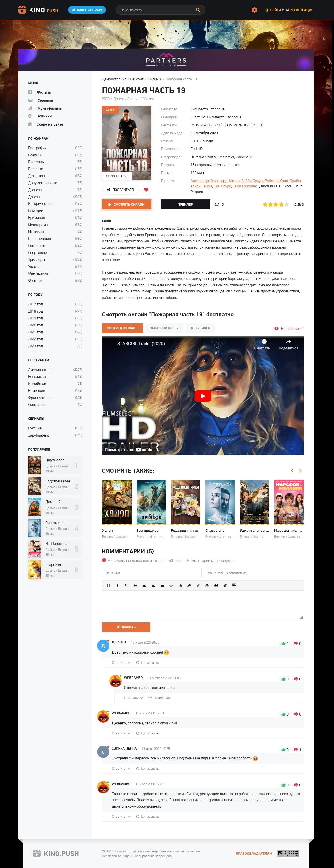The width and height of the screenshot is (334, 868).
Task: Insert an emoji via the smiley icon
Action: 171,585
